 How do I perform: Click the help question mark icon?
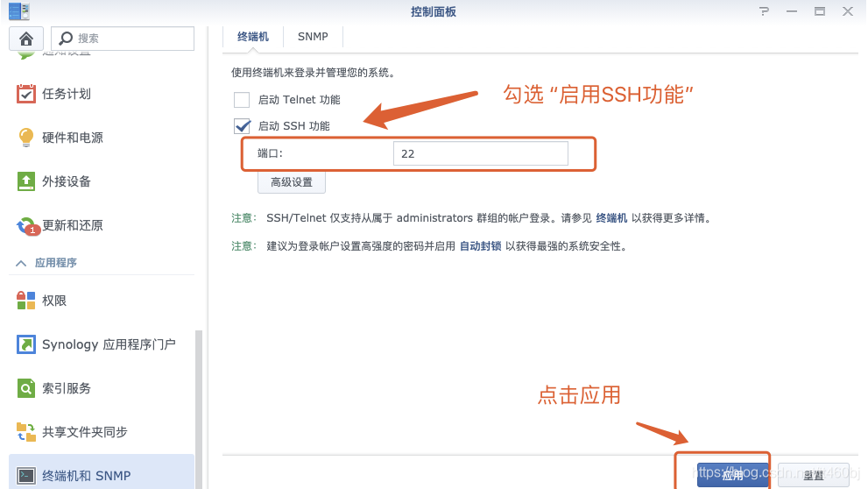click(x=764, y=11)
